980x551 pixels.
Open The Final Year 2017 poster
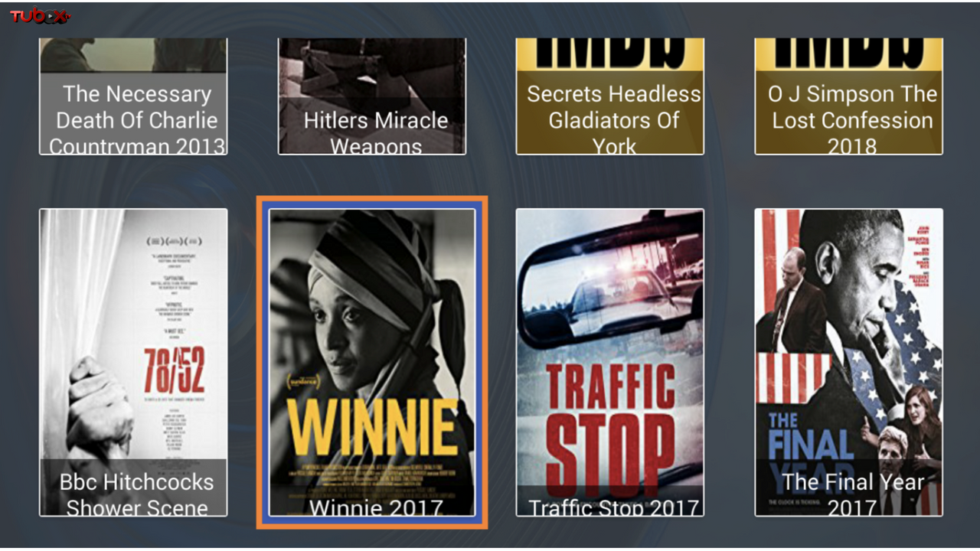click(x=849, y=362)
